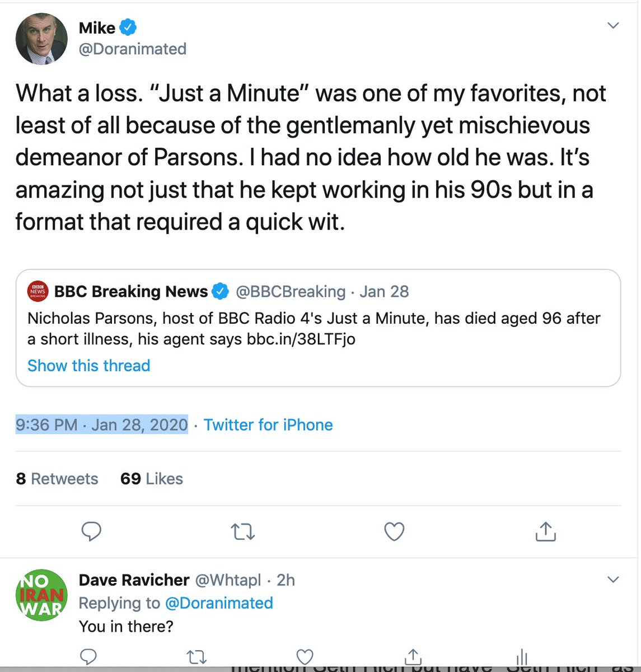Screen dimensions: 641x672
Task: Share Mike's tweet via share icon
Action: (545, 531)
